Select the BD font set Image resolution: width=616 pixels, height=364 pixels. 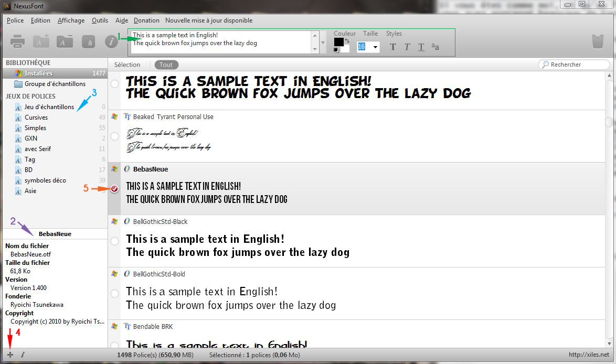click(x=55, y=169)
